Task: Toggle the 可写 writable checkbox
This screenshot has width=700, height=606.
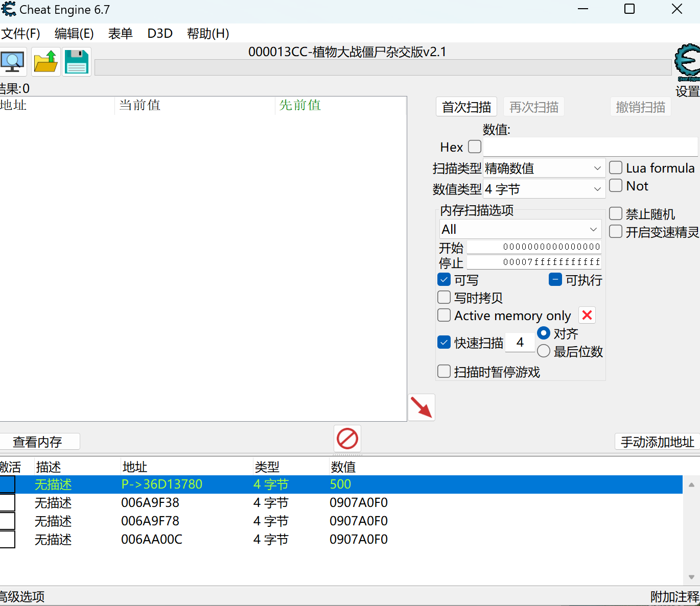Action: (x=444, y=280)
